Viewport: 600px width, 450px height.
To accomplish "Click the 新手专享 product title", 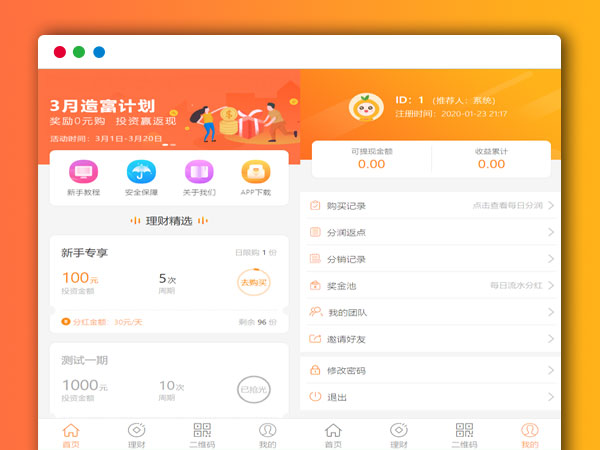I will pos(85,253).
